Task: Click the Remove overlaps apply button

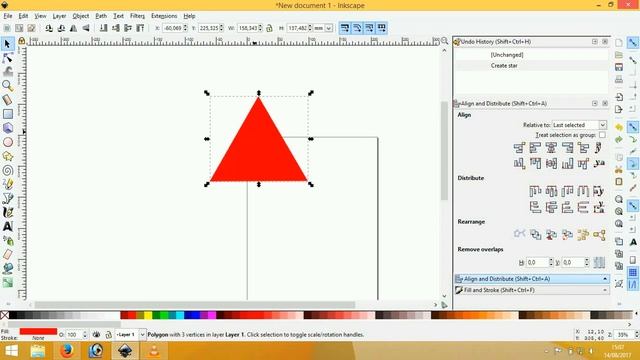Action: (599, 262)
